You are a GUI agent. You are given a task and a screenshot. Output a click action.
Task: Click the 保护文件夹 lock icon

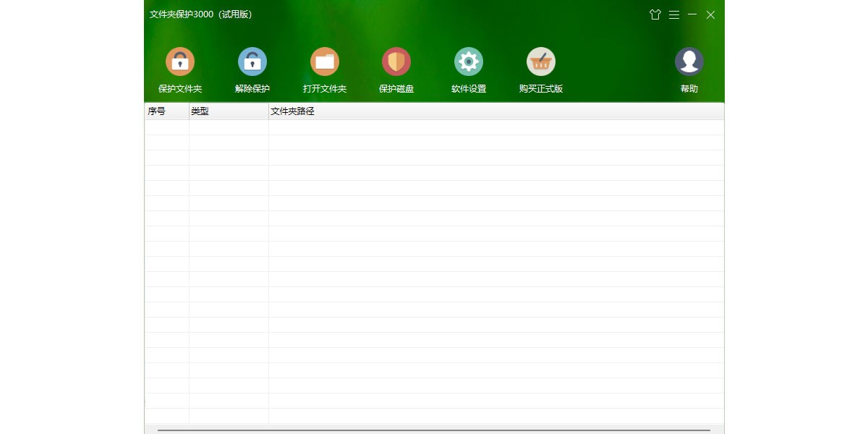(180, 61)
